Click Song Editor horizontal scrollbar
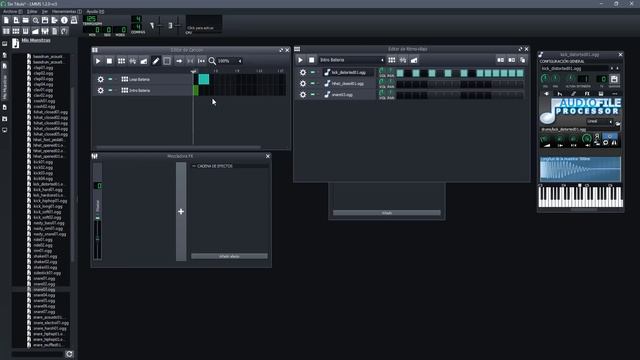Viewport: 640px width, 360px height. 178,147
